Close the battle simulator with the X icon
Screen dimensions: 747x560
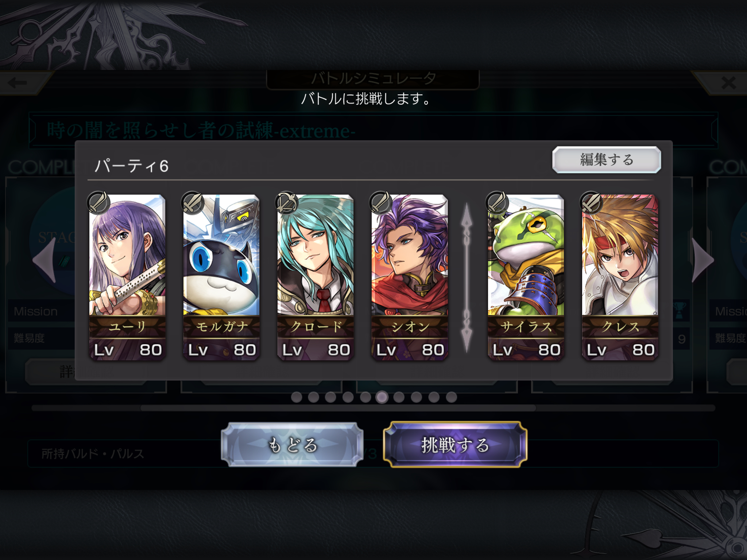pos(728,83)
